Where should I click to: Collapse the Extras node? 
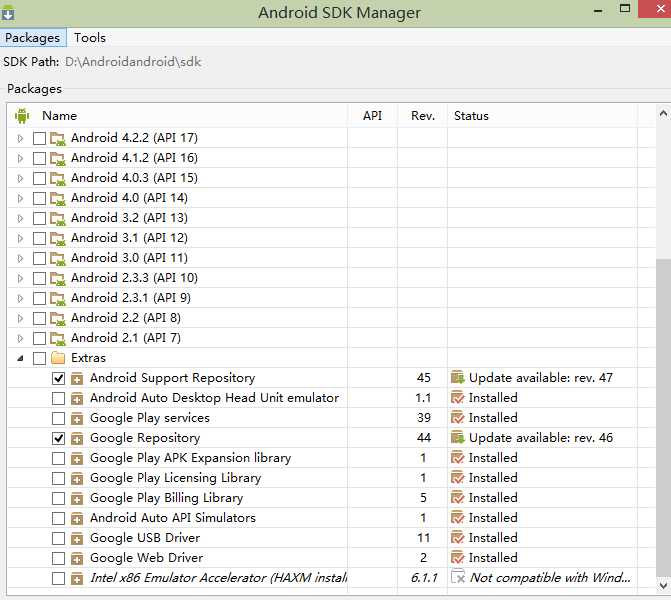pyautogui.click(x=20, y=359)
